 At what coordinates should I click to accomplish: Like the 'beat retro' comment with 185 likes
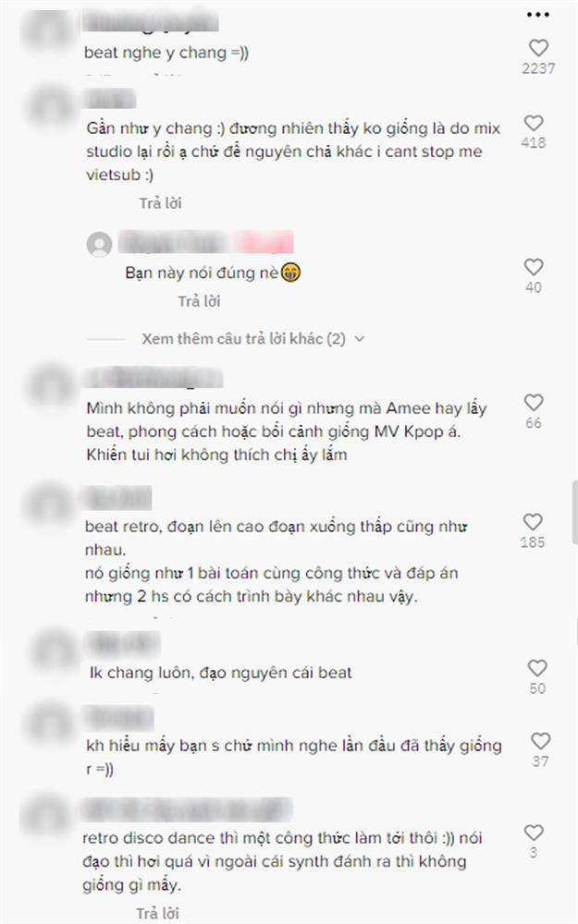(x=533, y=521)
